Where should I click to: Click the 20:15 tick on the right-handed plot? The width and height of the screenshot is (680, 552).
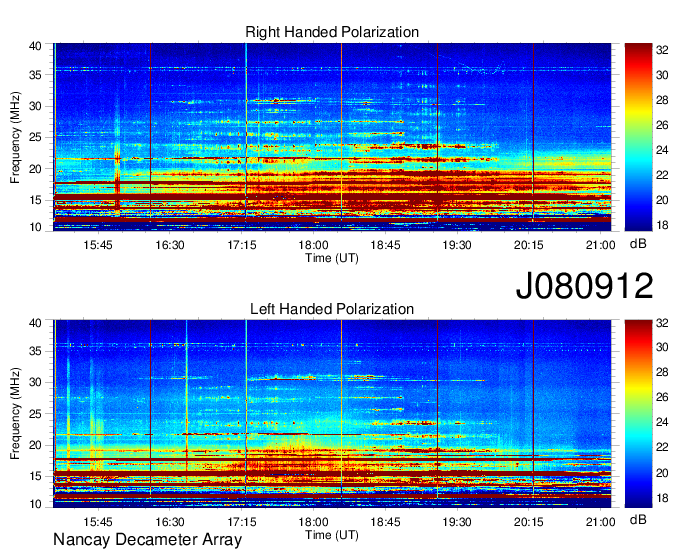(x=529, y=245)
